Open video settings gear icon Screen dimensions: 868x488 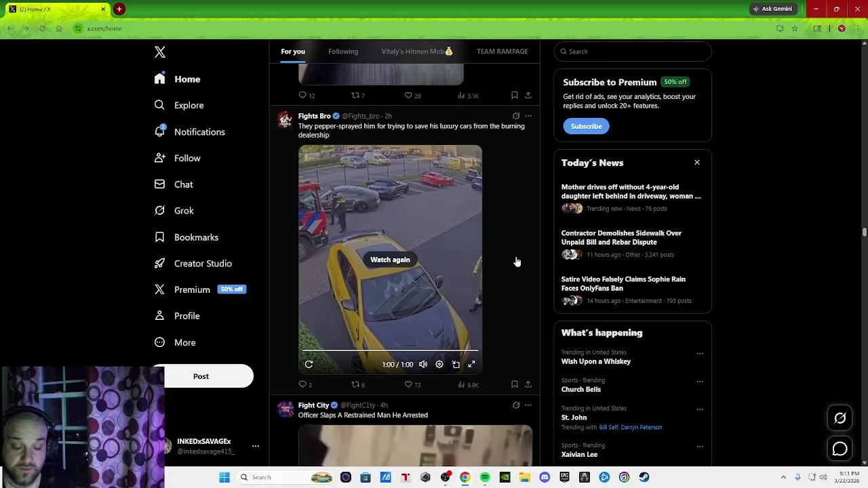439,365
